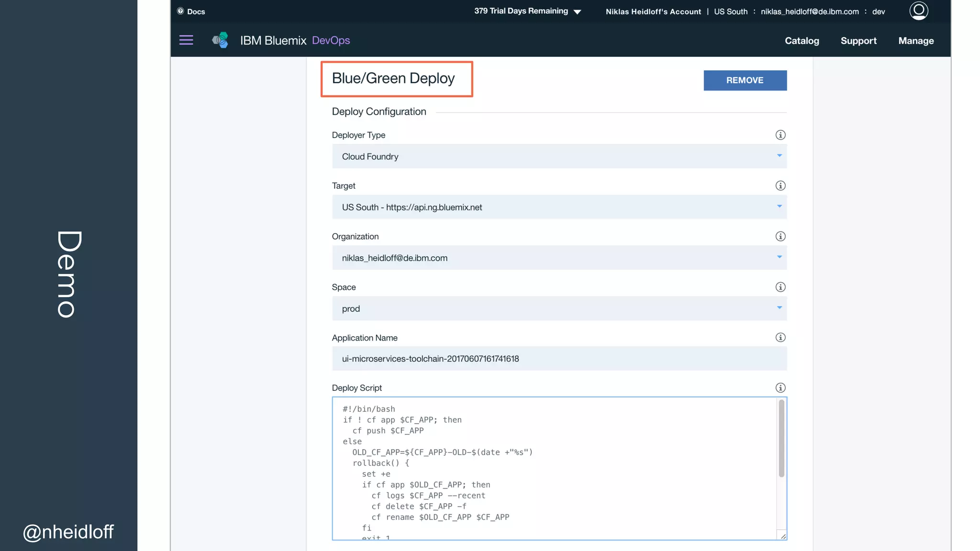Click the Deployer Type info icon
Viewport: 980px width, 551px height.
[780, 135]
